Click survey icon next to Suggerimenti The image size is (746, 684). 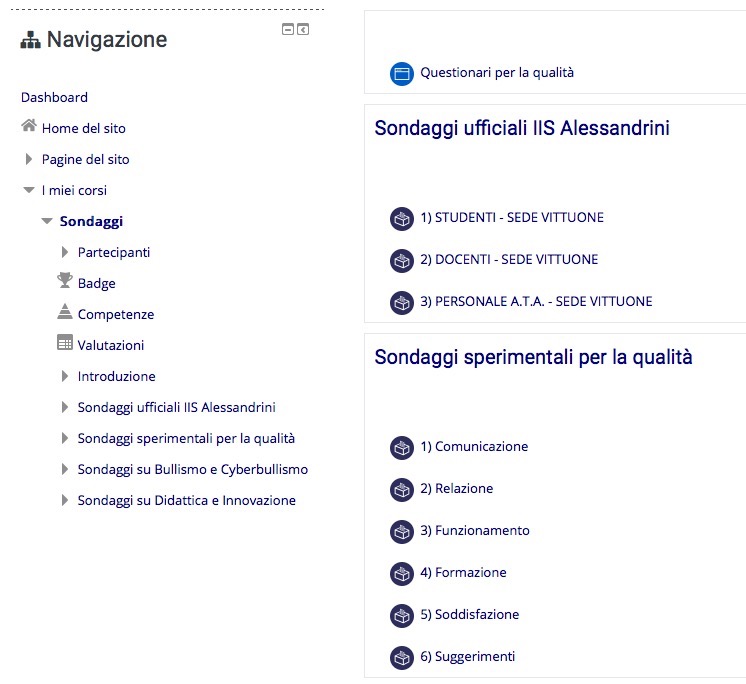pyautogui.click(x=402, y=658)
